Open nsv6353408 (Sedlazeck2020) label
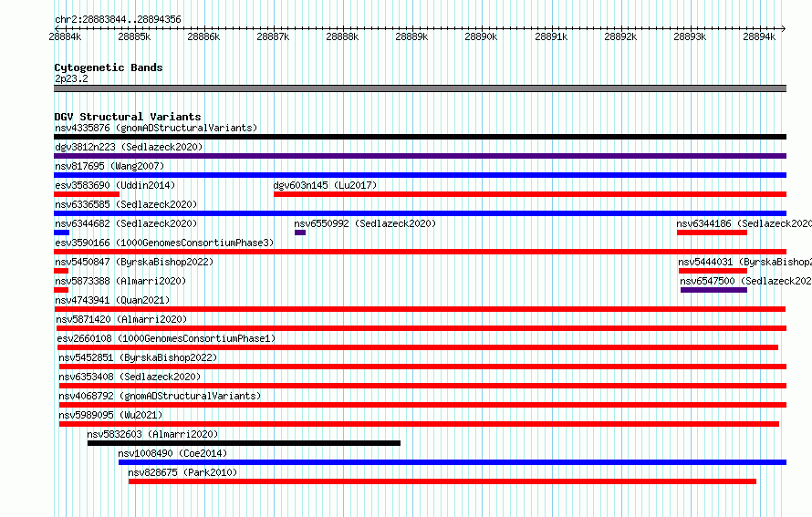 click(130, 377)
